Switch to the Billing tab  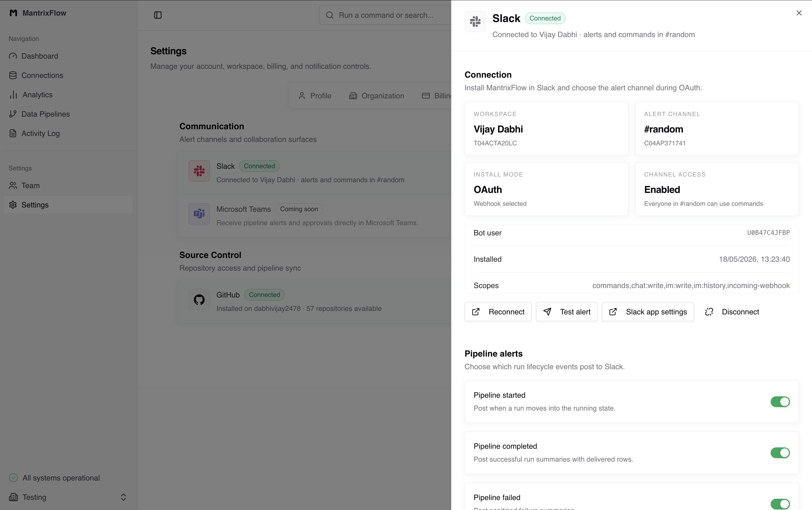tap(436, 96)
